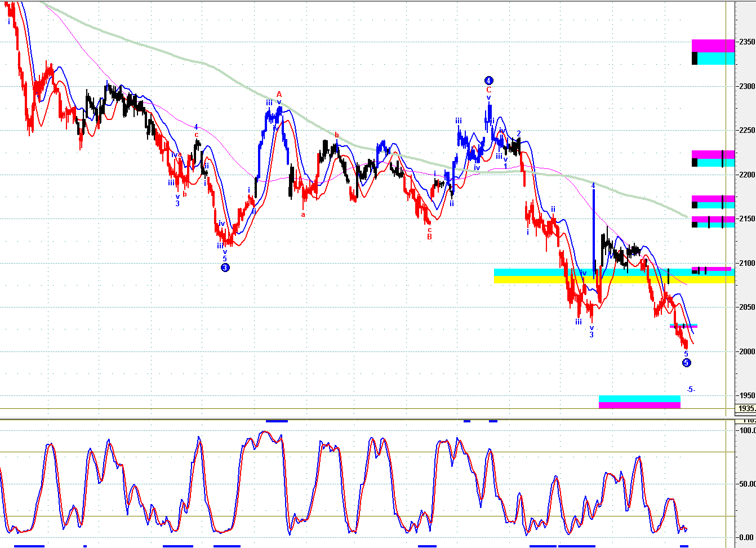Select the red capital B wave label
This screenshot has width=756, height=548.
pyautogui.click(x=429, y=237)
